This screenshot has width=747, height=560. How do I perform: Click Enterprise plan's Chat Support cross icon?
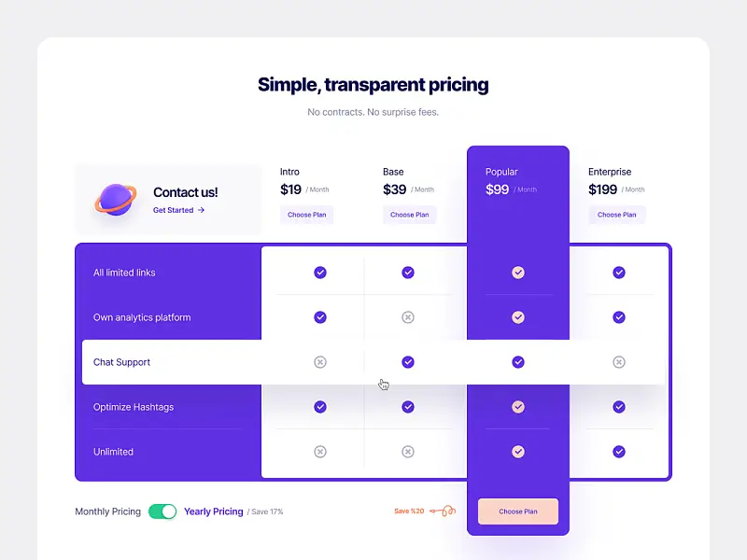[619, 362]
